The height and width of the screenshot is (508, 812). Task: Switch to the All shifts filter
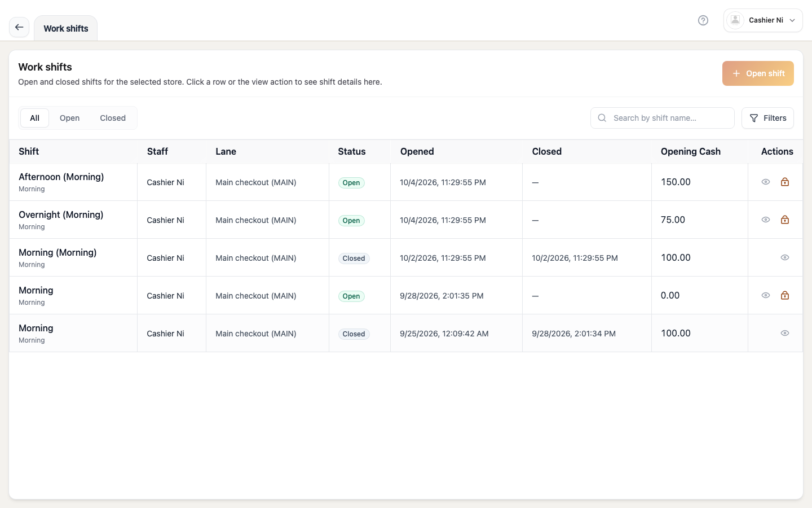click(34, 118)
